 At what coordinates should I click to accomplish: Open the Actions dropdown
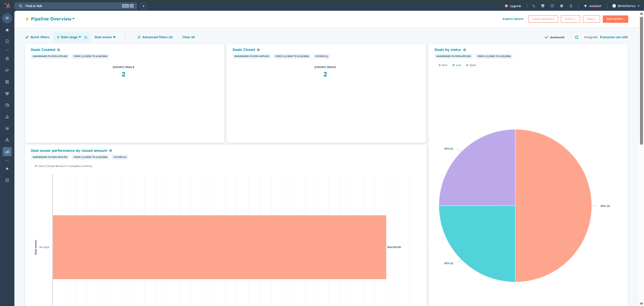pyautogui.click(x=570, y=19)
